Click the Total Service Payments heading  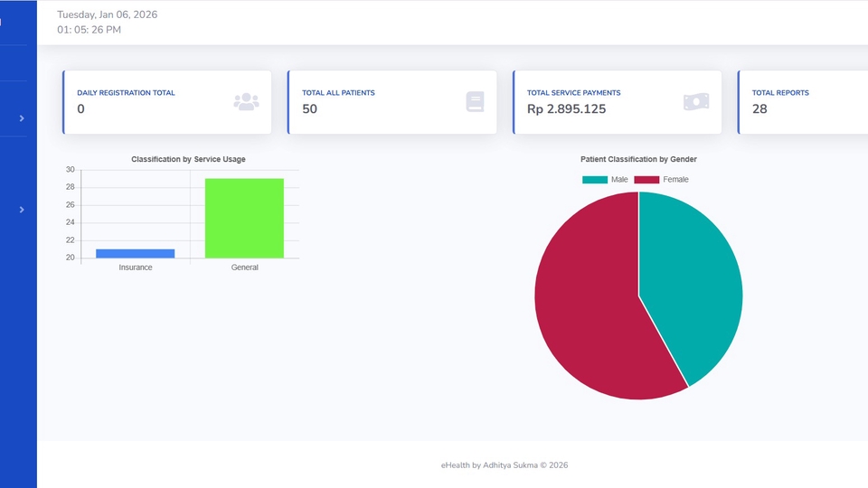point(573,93)
